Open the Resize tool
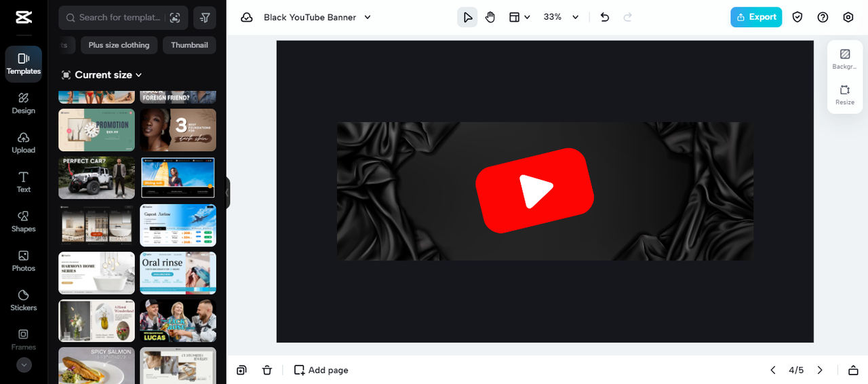 coord(845,95)
